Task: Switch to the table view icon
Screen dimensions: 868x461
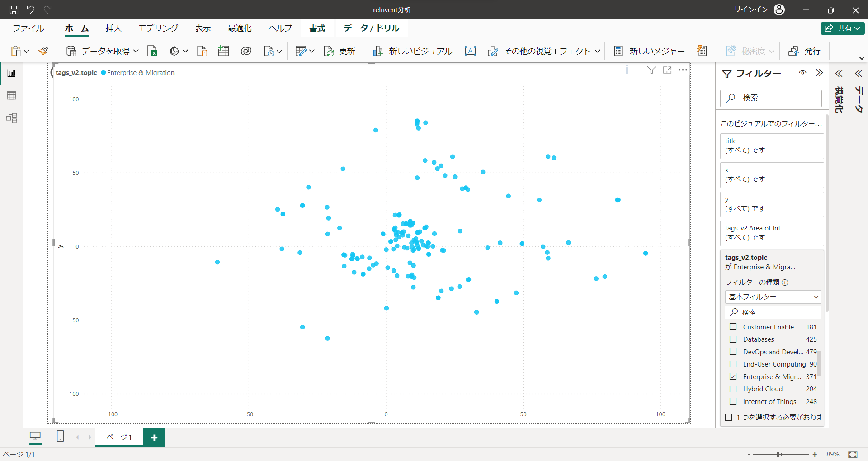Action: (x=12, y=95)
